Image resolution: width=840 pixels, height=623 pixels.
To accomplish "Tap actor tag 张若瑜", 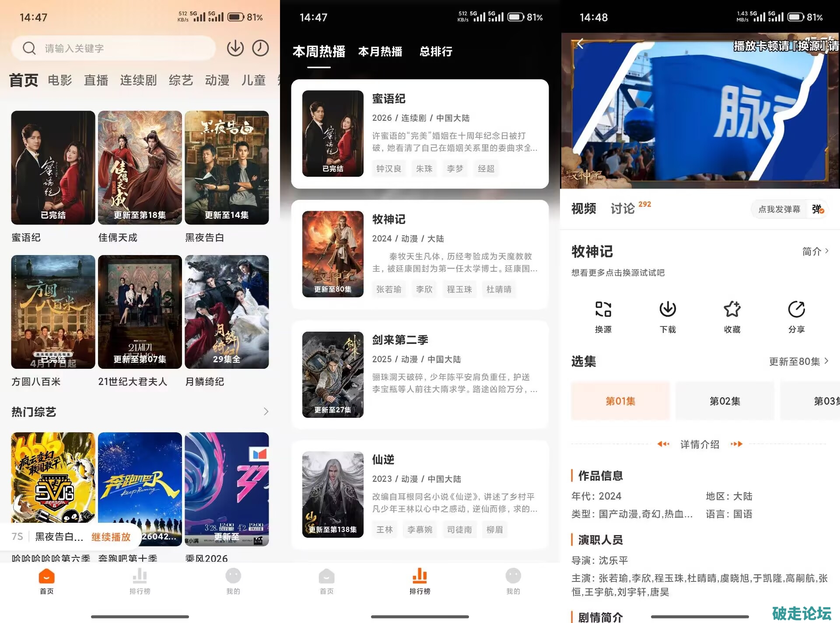I will pos(388,289).
